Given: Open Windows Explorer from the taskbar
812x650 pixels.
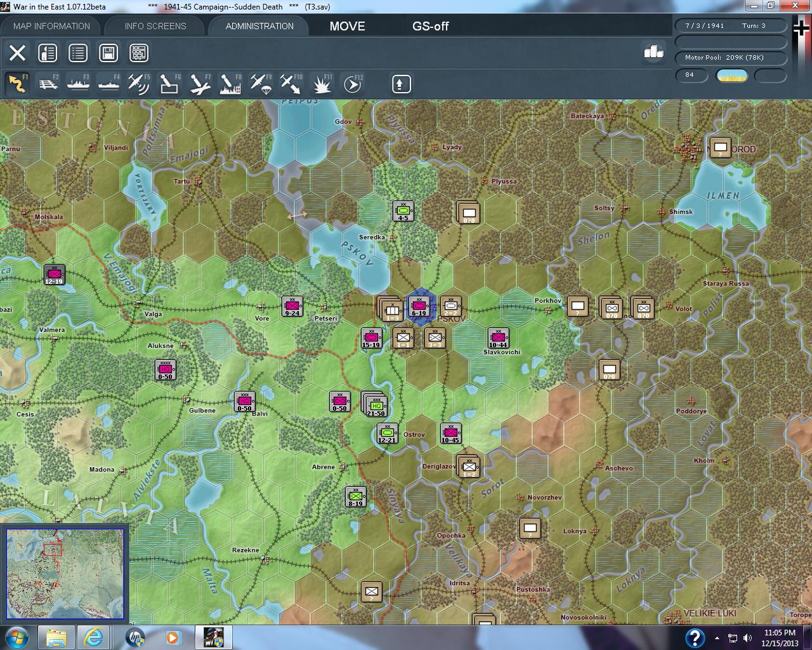Looking at the screenshot, I should click(56, 637).
